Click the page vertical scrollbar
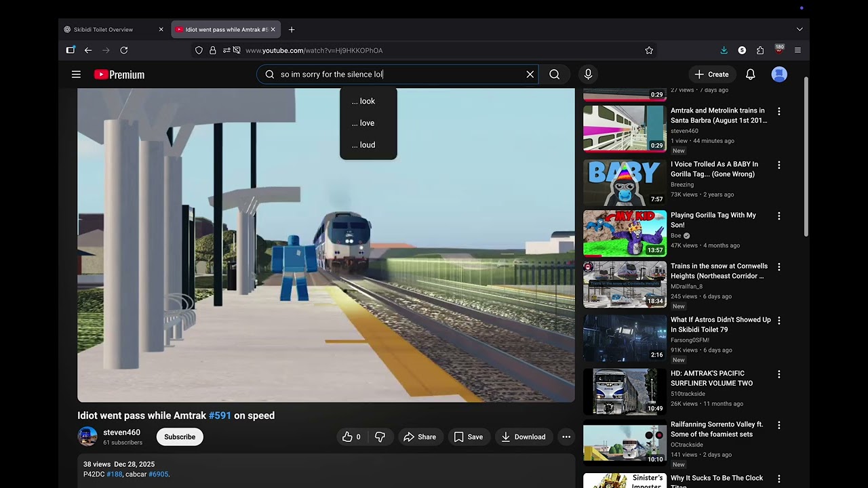This screenshot has height=488, width=868. pyautogui.click(x=806, y=157)
